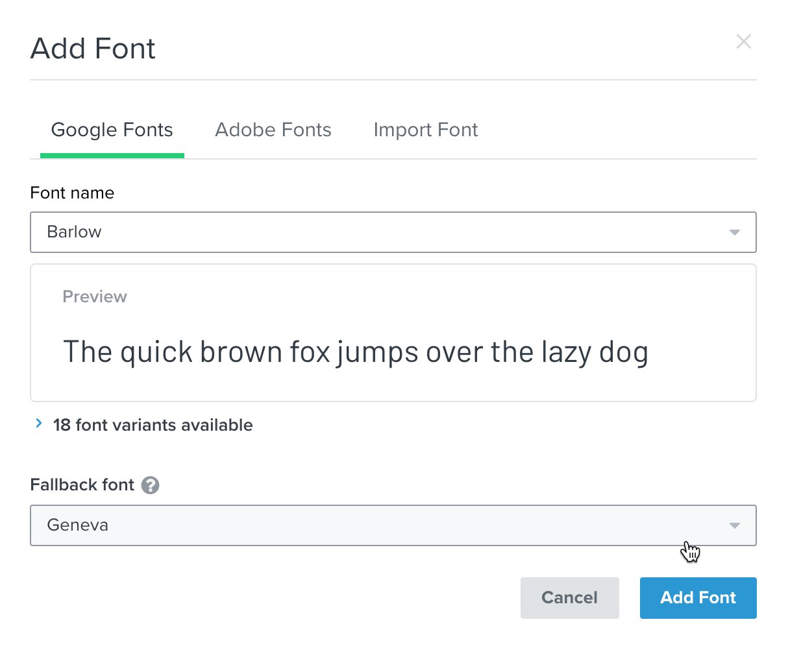Open the Font name dropdown arrow
788x672 pixels.
734,232
